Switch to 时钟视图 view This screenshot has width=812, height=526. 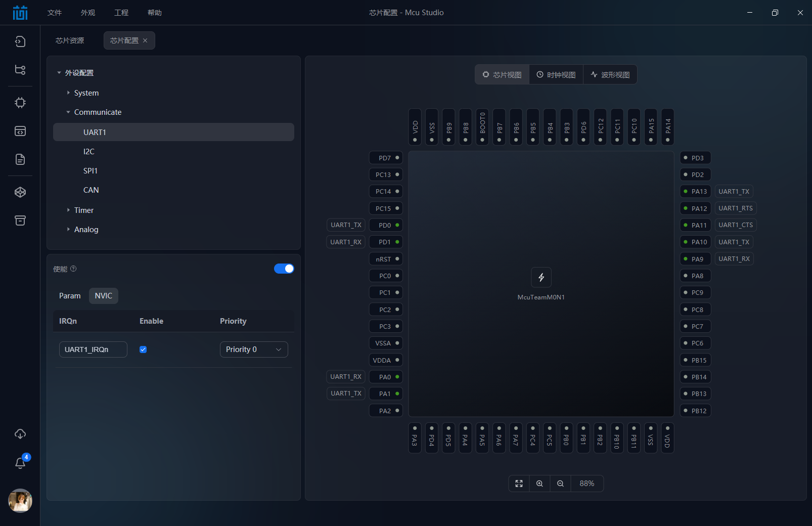(x=556, y=74)
